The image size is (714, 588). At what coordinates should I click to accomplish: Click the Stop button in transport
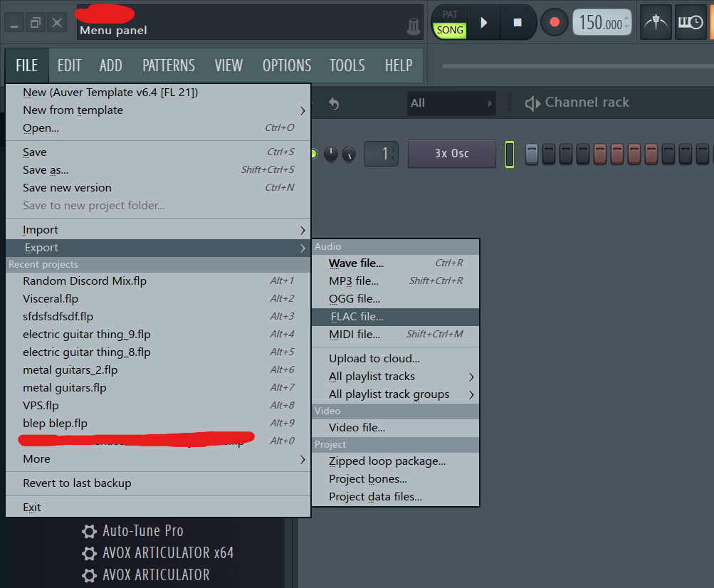(x=518, y=22)
